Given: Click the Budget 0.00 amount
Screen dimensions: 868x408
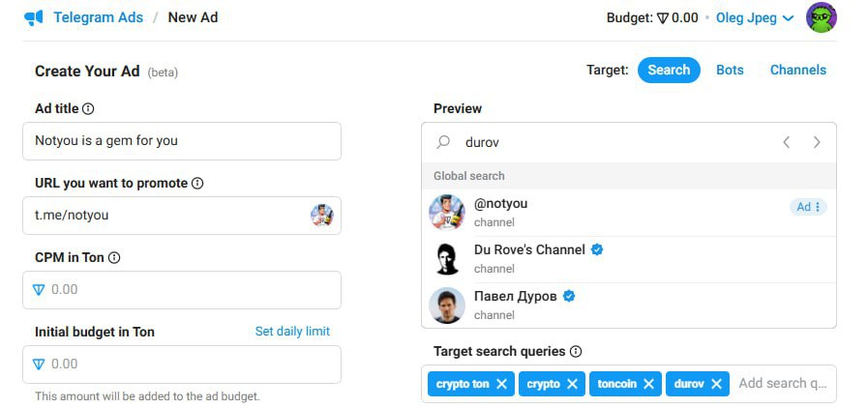Looking at the screenshot, I should (685, 17).
